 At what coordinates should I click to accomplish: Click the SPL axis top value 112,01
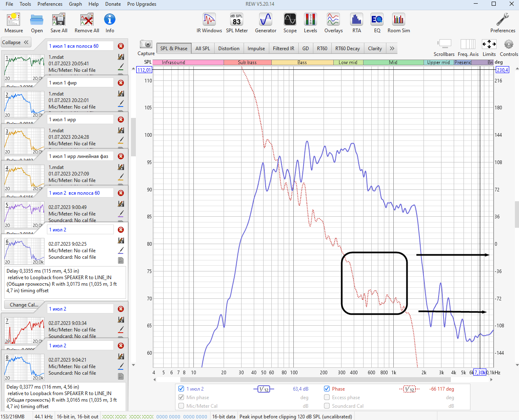click(x=144, y=70)
